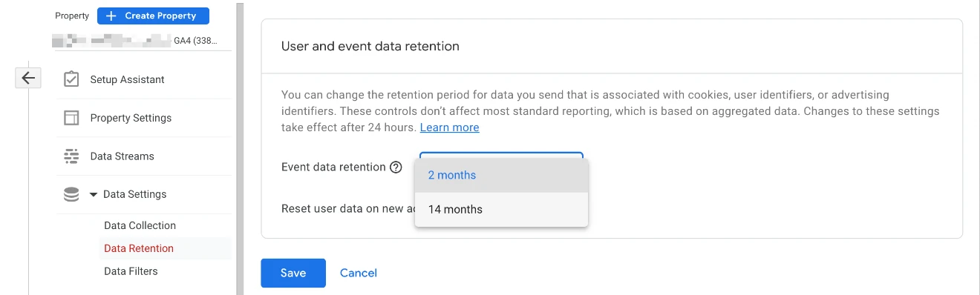The height and width of the screenshot is (295, 980).
Task: Click the plus icon in Create Property
Action: pos(111,16)
